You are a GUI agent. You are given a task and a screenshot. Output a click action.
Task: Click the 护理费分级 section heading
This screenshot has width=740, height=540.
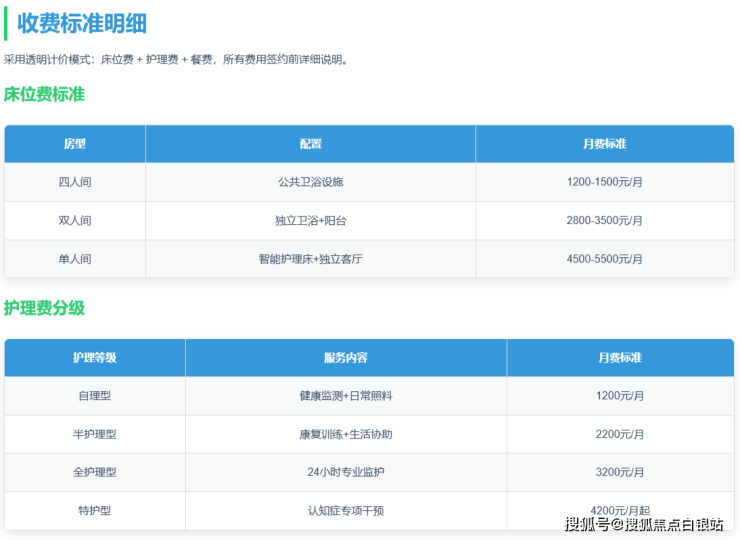click(45, 308)
